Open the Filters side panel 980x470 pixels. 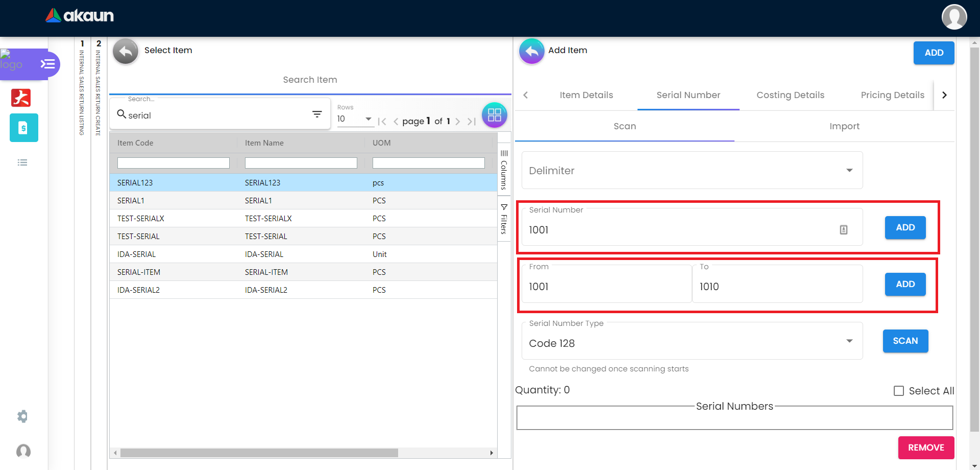click(504, 219)
